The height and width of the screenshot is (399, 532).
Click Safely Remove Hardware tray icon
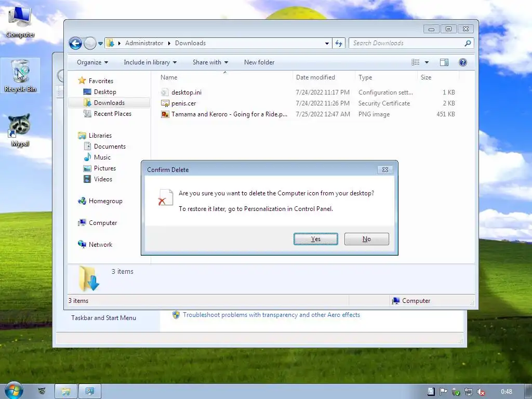456,392
